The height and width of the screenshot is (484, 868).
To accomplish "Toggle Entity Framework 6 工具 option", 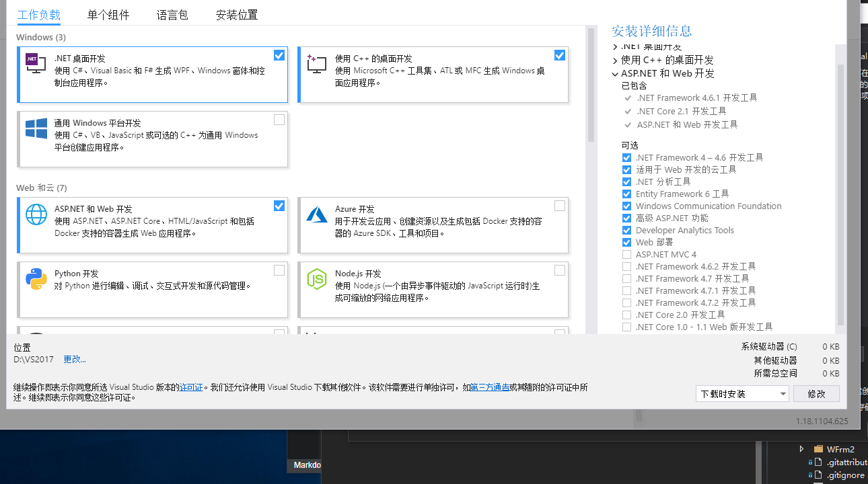I will click(x=626, y=194).
